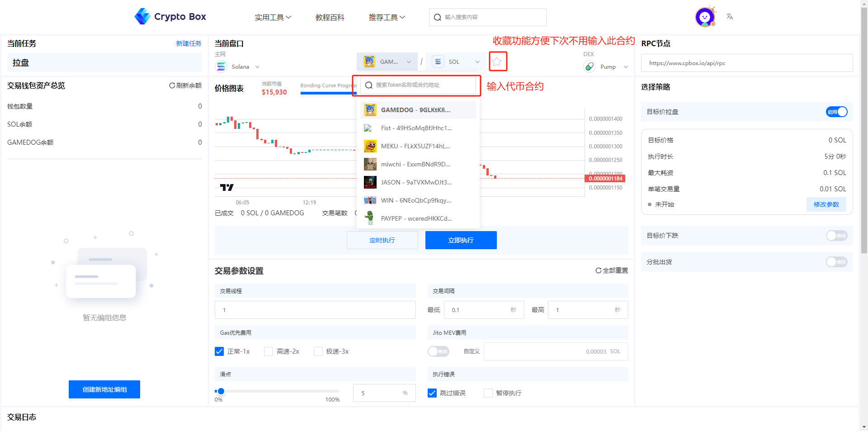This screenshot has width=868, height=431.
Task: Click the 交易线程 input field
Action: tap(315, 310)
